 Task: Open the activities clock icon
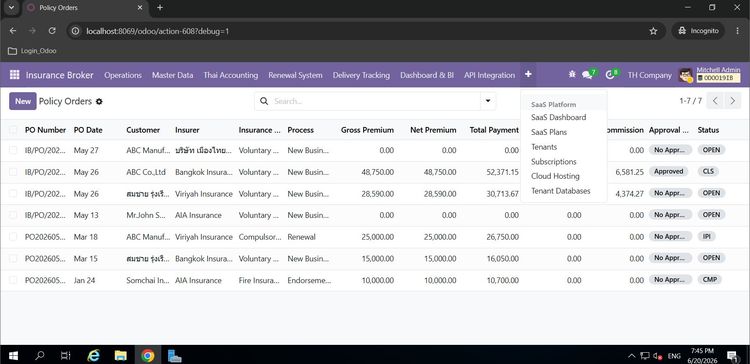pos(610,75)
